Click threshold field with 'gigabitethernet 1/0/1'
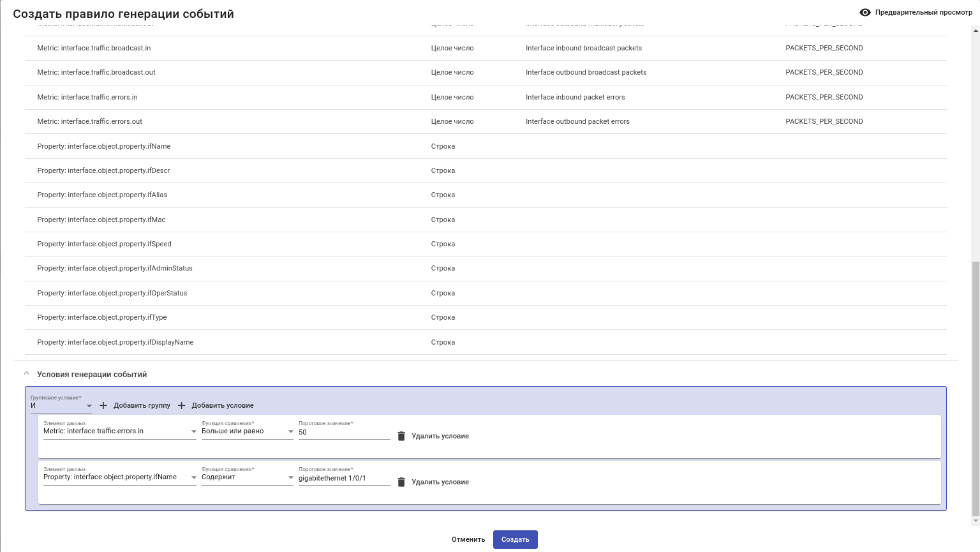 [344, 478]
